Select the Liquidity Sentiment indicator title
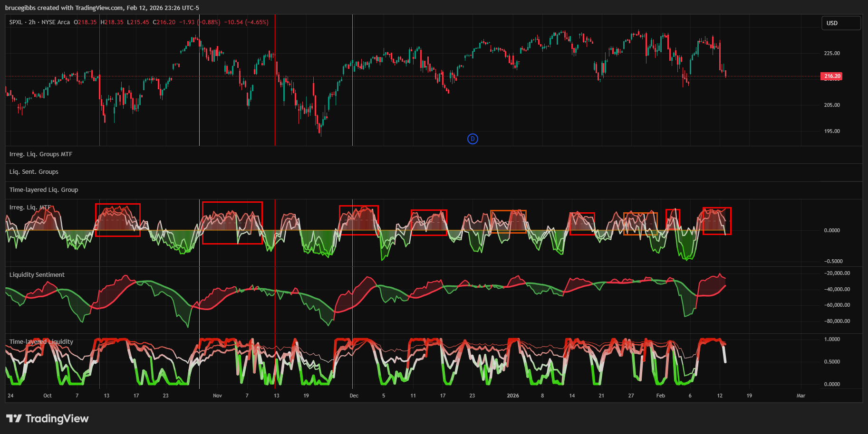Viewport: 868px width, 434px height. [x=37, y=275]
